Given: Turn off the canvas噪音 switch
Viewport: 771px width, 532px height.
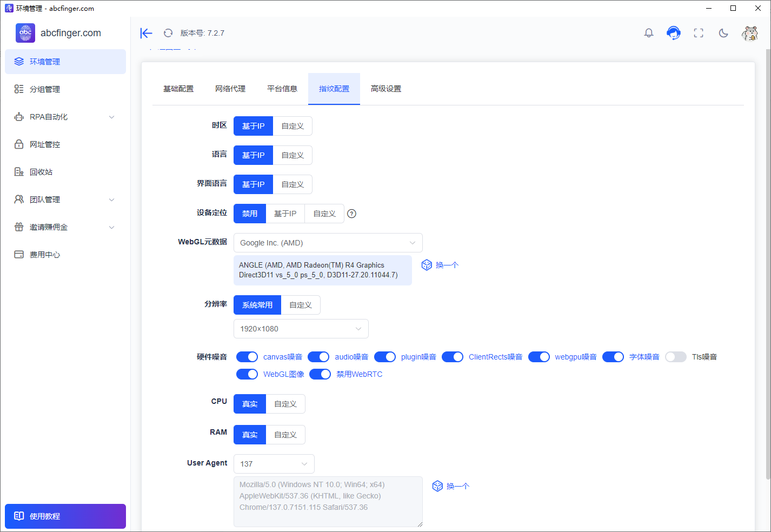Looking at the screenshot, I should [x=247, y=357].
